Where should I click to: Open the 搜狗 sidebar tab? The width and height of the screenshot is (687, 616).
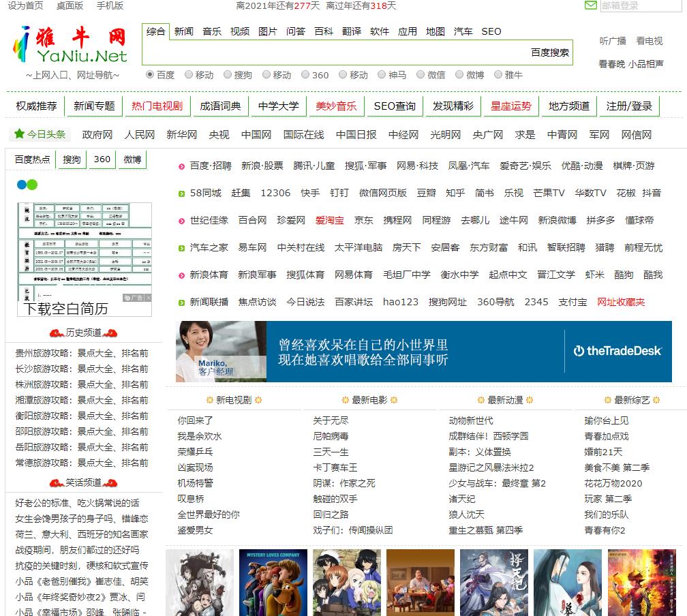[72, 159]
